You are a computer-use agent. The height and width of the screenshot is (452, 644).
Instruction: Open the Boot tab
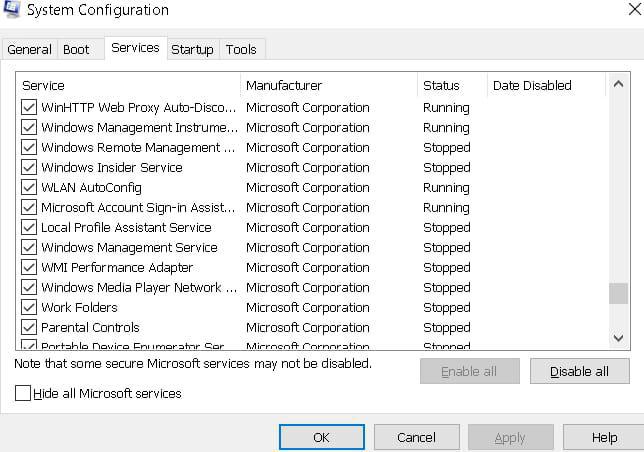[x=76, y=49]
